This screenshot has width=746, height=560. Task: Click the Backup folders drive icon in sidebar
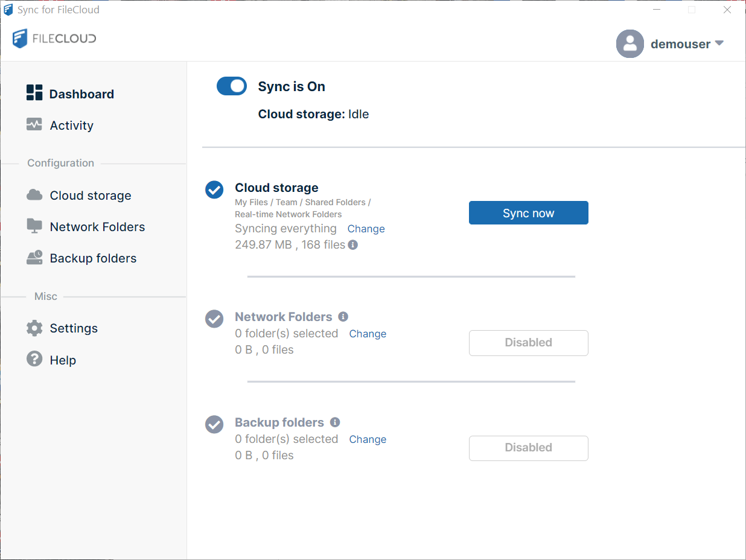34,258
